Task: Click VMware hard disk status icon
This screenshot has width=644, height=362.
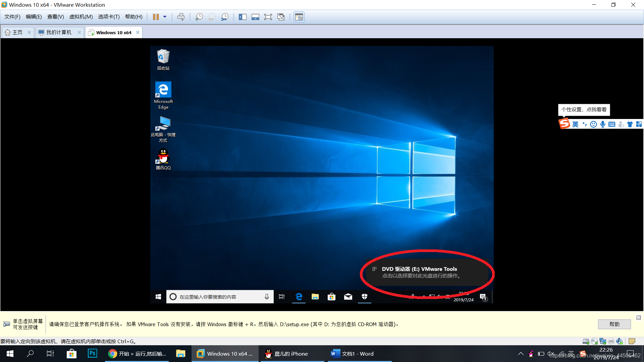Action: [x=586, y=341]
